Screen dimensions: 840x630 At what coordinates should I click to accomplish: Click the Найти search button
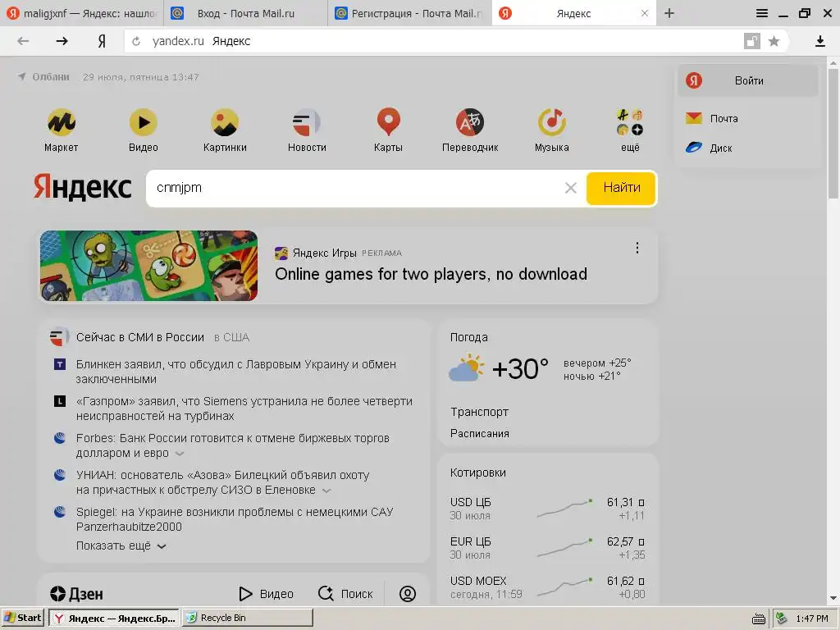tap(621, 188)
